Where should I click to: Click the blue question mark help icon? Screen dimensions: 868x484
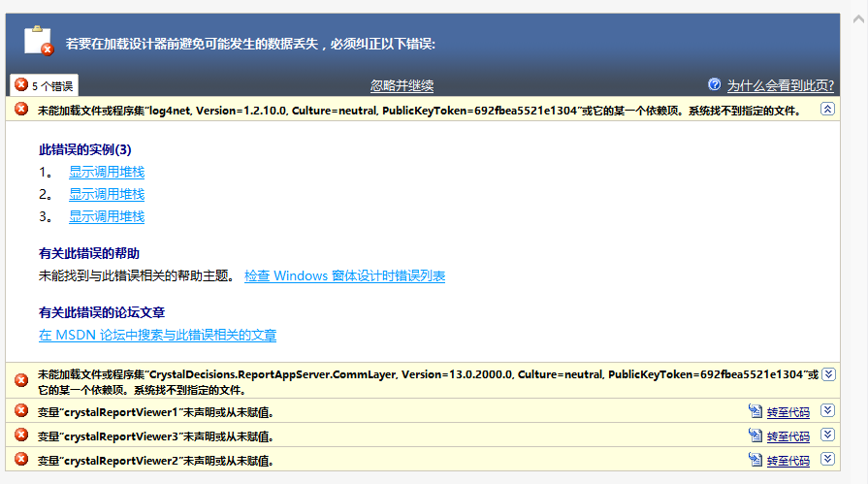(714, 84)
